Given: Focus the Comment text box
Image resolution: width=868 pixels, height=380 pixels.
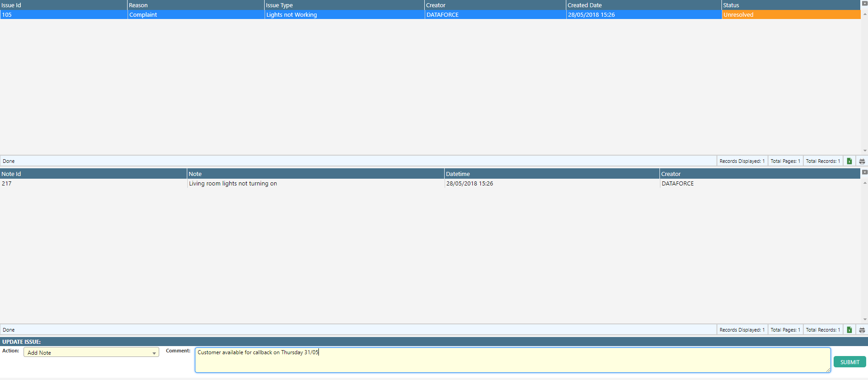Looking at the screenshot, I should (x=512, y=360).
